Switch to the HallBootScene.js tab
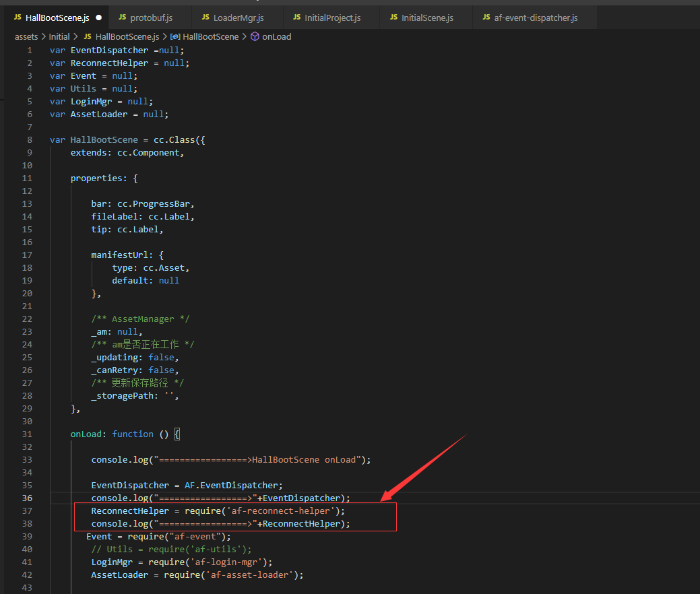The height and width of the screenshot is (594, 700). point(57,18)
